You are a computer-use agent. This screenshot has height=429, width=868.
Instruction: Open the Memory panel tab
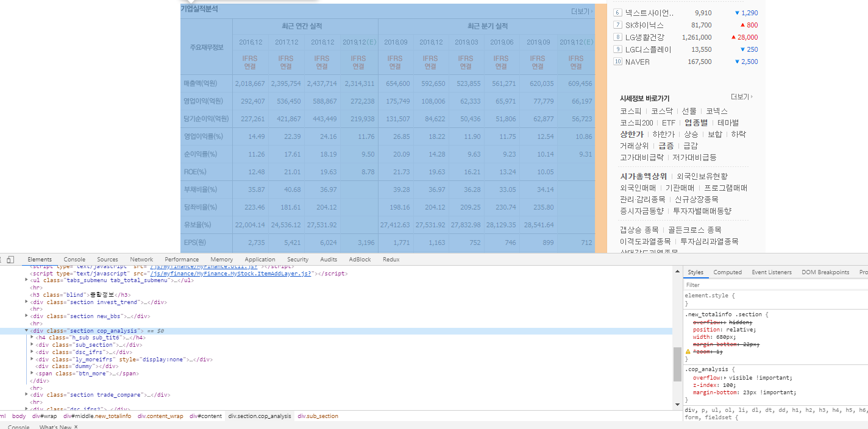221,260
